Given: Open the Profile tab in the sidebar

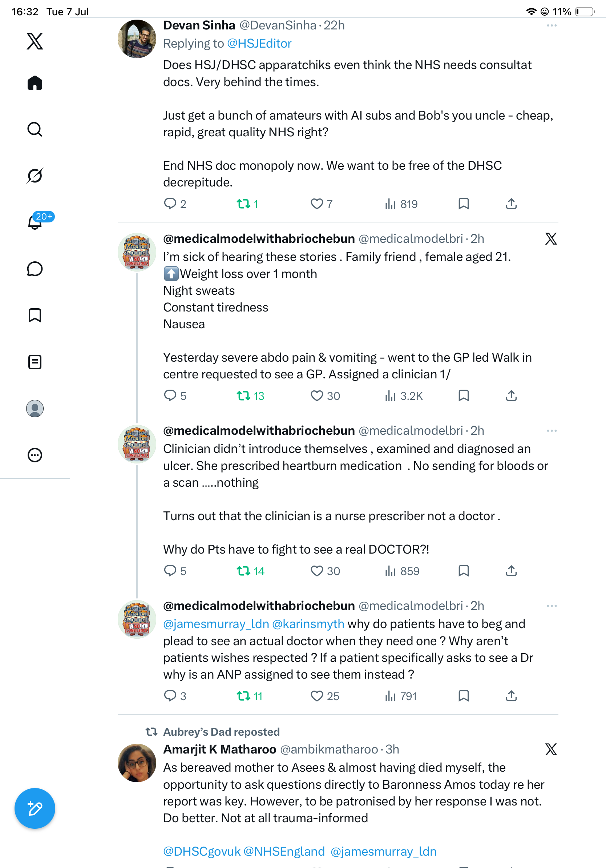Looking at the screenshot, I should tap(35, 409).
